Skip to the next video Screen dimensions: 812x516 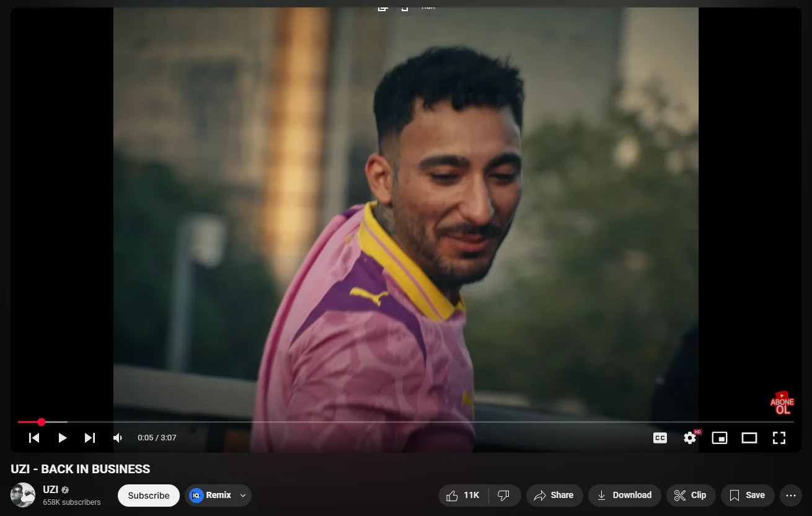90,438
